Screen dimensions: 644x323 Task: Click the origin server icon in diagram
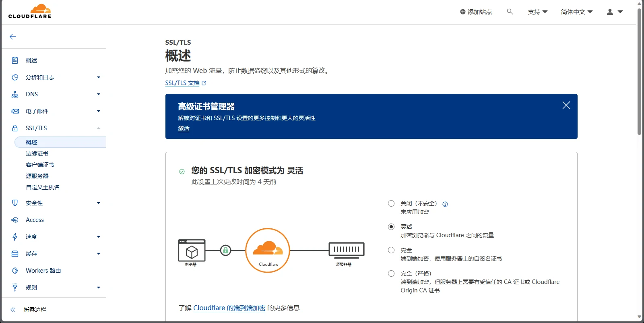coord(347,250)
